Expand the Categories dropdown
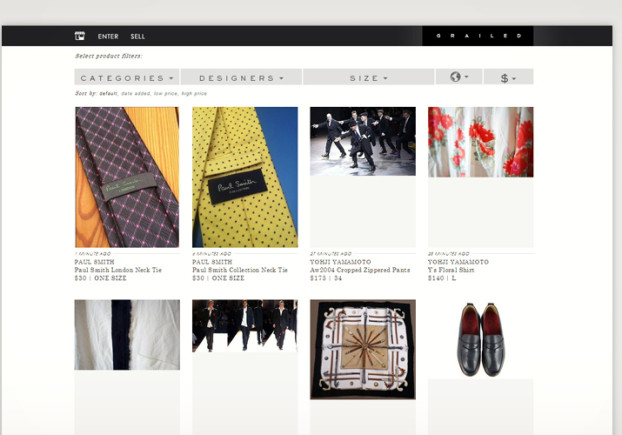Image resolution: width=622 pixels, height=435 pixels. 127,77
